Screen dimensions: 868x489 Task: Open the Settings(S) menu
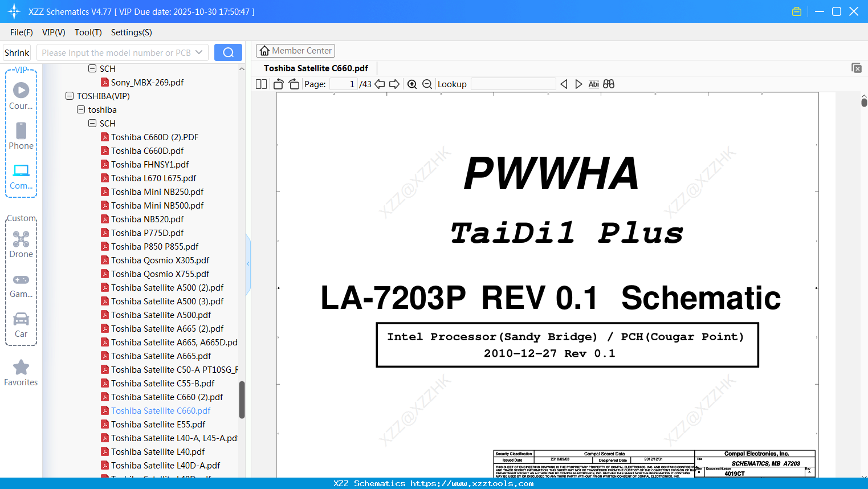tap(132, 32)
